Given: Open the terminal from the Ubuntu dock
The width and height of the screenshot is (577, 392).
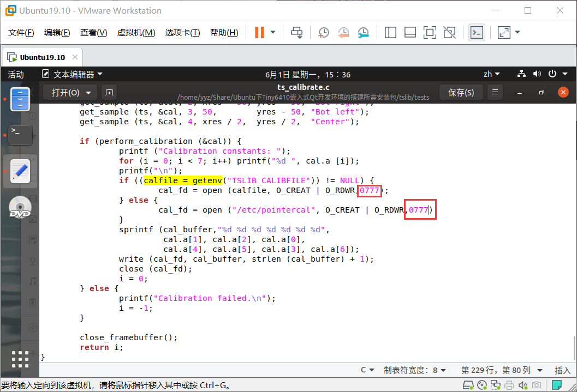Looking at the screenshot, I should pyautogui.click(x=20, y=135).
